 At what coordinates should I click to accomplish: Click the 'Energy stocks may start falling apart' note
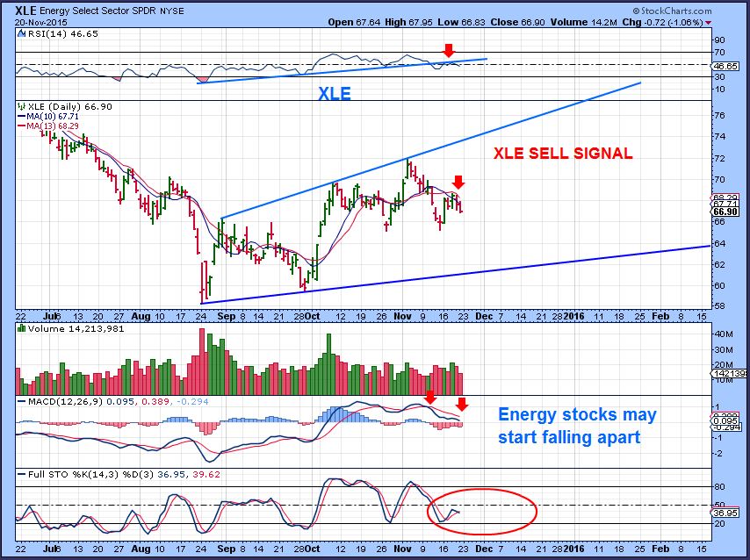[x=577, y=426]
